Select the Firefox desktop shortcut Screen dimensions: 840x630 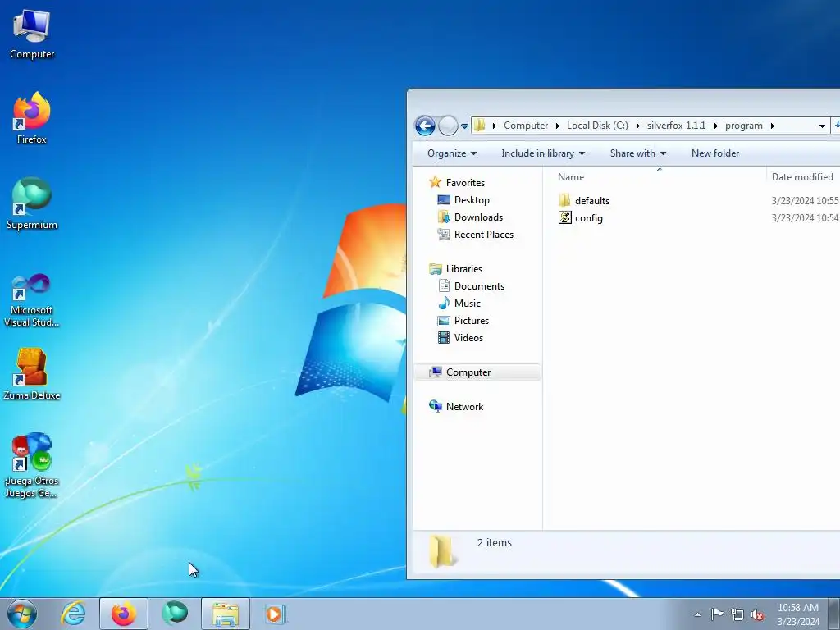coord(32,118)
